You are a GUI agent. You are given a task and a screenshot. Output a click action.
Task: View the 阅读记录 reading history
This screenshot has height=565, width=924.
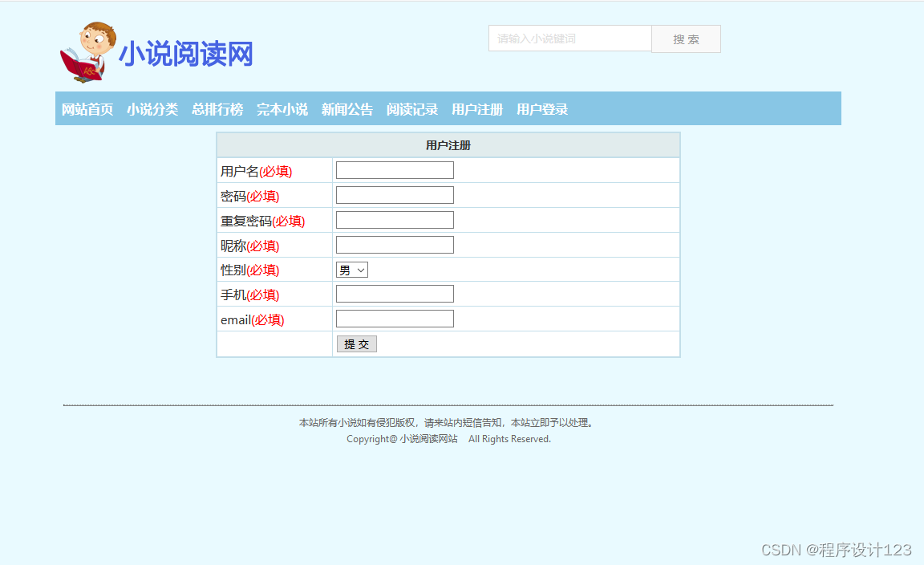coord(411,110)
